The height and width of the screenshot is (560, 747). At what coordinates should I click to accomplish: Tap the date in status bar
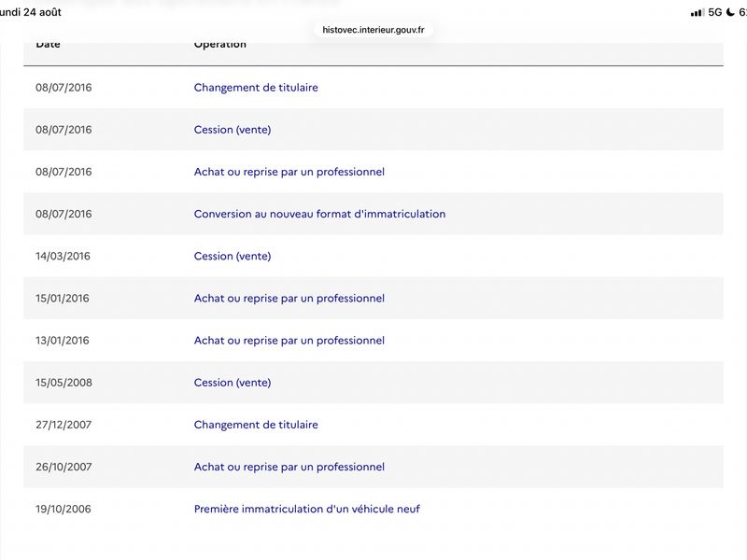coord(31,12)
